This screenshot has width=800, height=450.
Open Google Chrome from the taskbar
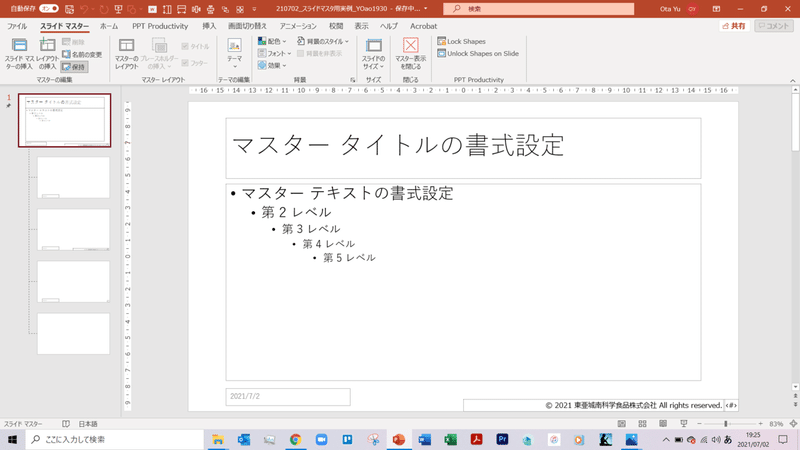[x=295, y=439]
